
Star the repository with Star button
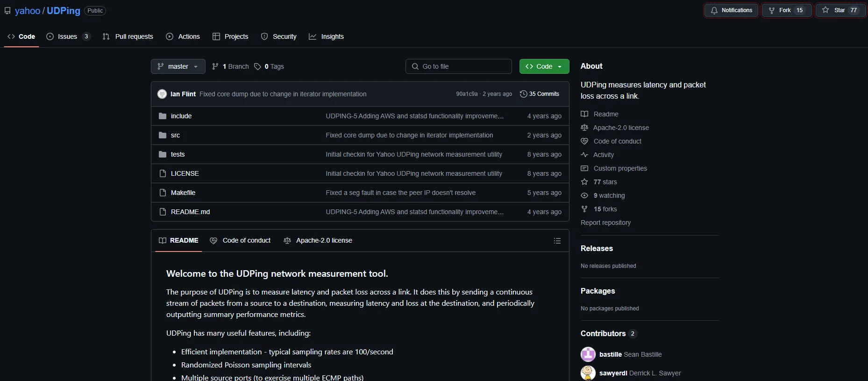click(x=840, y=10)
